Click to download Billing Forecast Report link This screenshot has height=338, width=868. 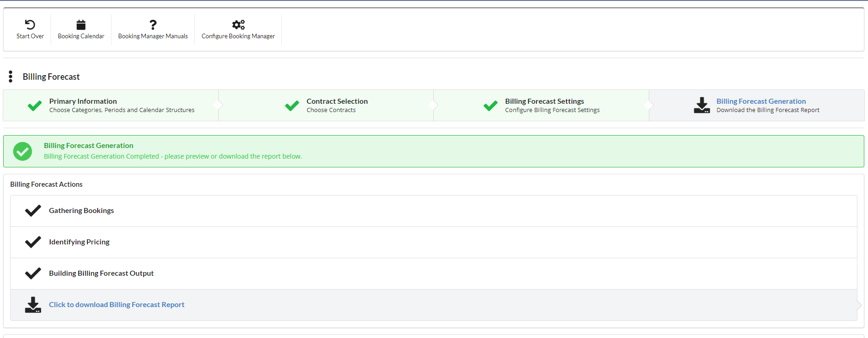click(117, 305)
